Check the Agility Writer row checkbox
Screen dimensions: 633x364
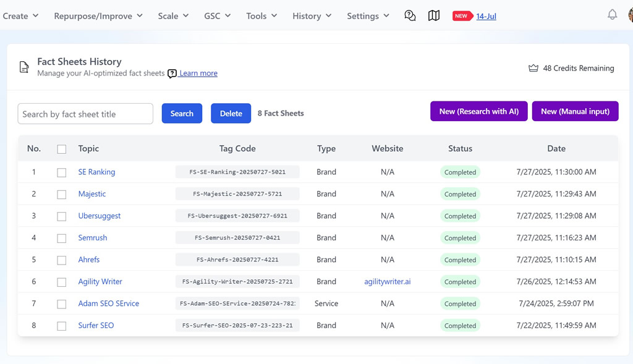pos(61,282)
